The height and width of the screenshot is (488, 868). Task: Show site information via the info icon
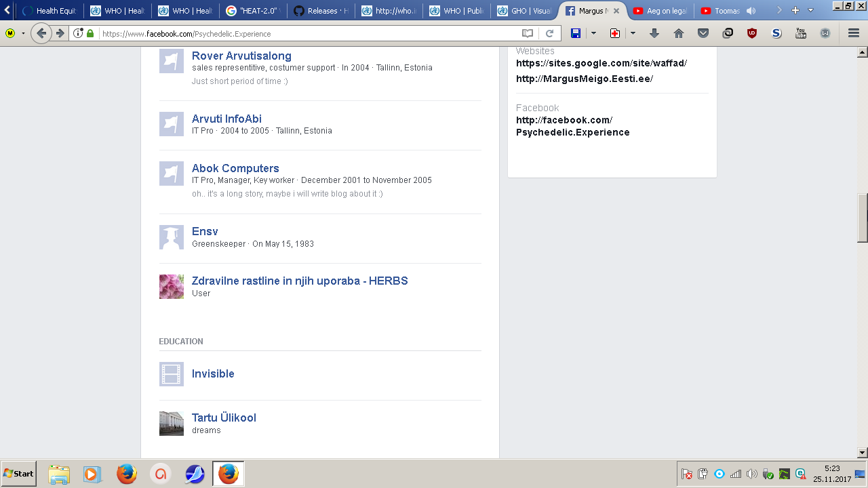click(78, 33)
